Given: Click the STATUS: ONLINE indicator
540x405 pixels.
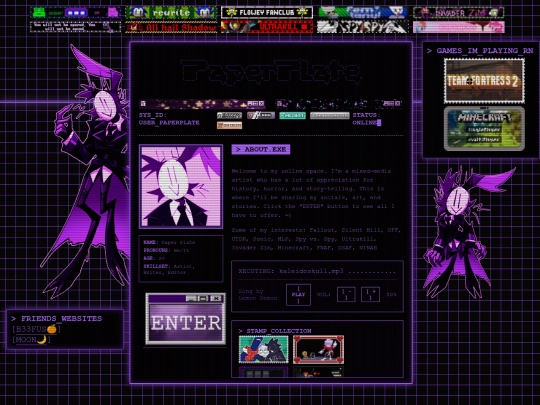Looking at the screenshot, I should pyautogui.click(x=367, y=119).
